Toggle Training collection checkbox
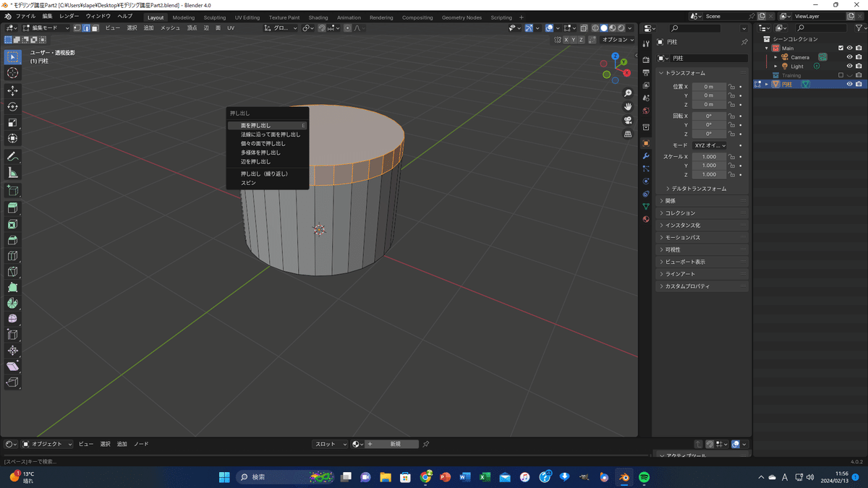The height and width of the screenshot is (488, 868). coord(841,75)
